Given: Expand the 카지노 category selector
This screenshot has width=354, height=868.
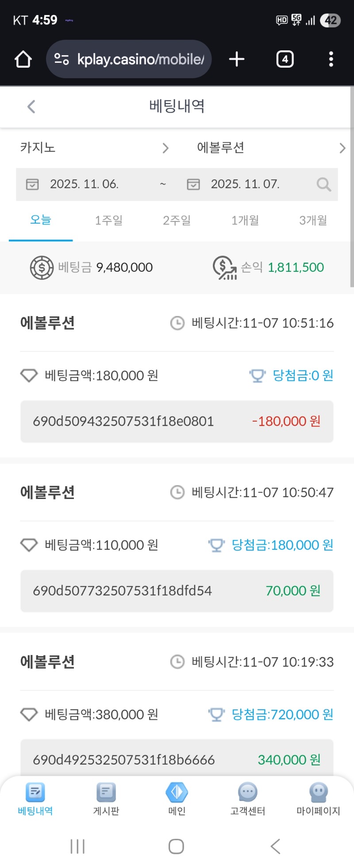Looking at the screenshot, I should tap(94, 148).
